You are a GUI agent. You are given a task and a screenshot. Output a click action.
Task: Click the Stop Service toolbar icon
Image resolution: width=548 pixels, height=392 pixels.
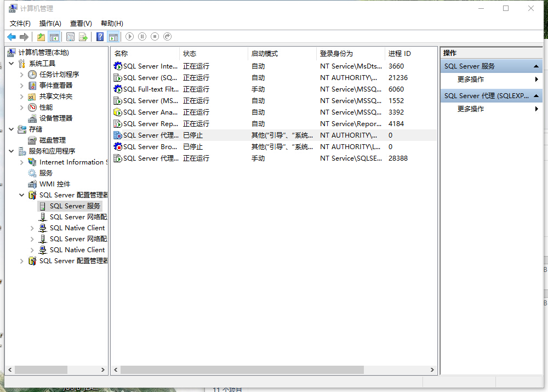[x=155, y=36]
